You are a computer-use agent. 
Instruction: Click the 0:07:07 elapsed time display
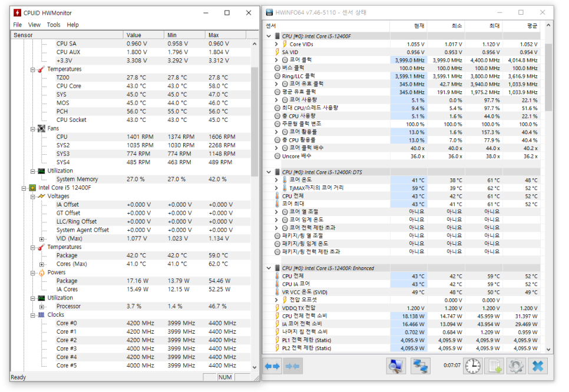(x=452, y=366)
